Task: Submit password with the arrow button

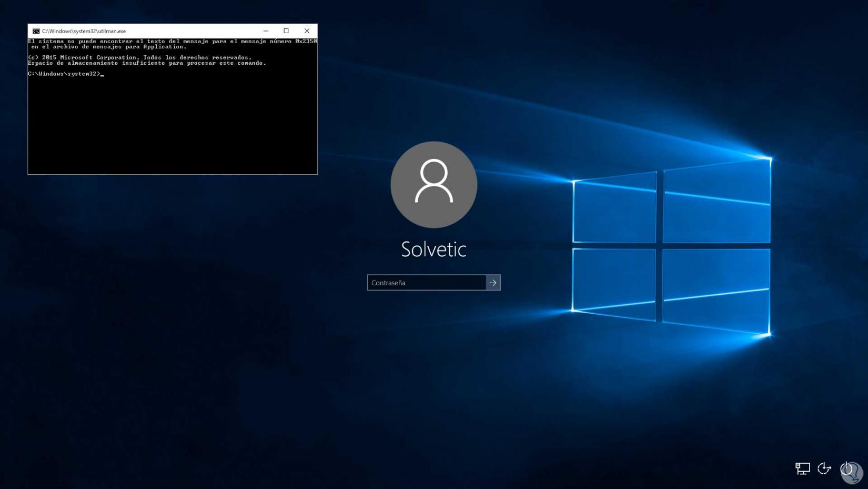Action: pyautogui.click(x=493, y=283)
